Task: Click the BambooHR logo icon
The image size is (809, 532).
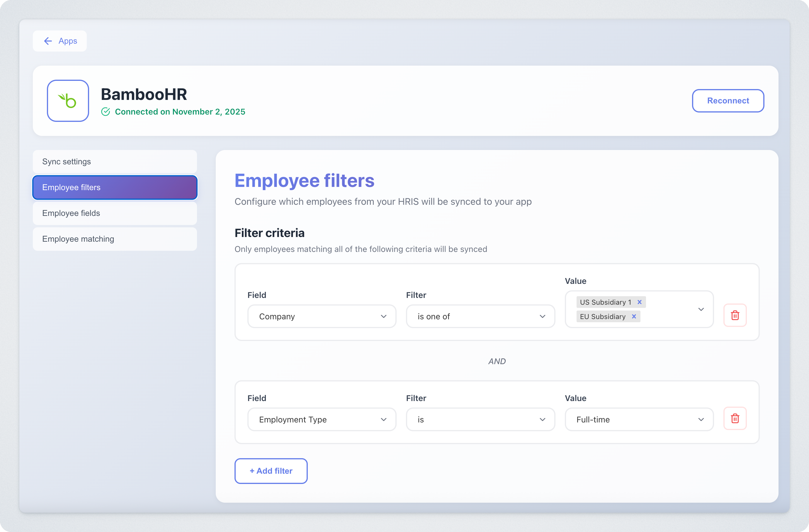Action: click(68, 100)
